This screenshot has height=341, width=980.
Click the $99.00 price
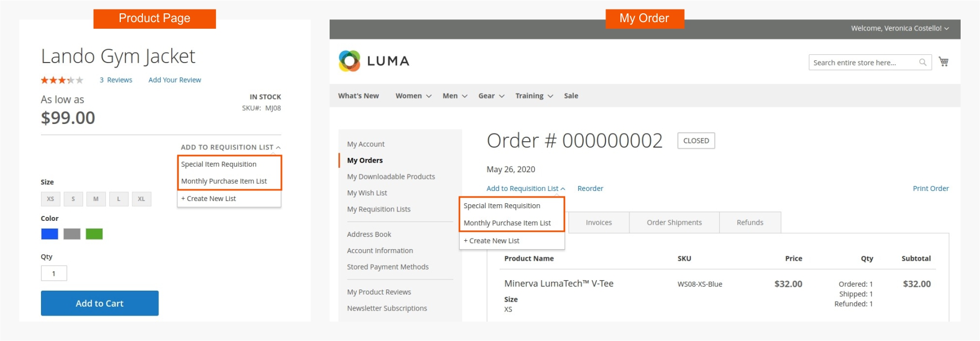pyautogui.click(x=68, y=118)
